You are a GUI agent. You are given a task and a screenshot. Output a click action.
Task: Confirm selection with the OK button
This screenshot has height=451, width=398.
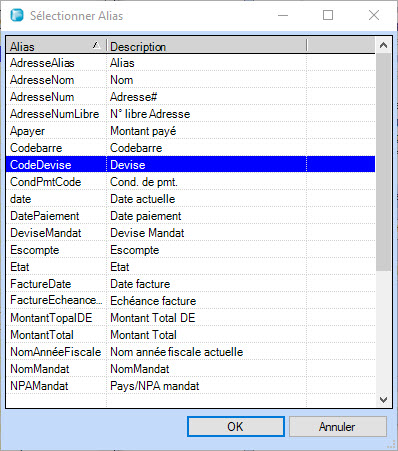(236, 426)
